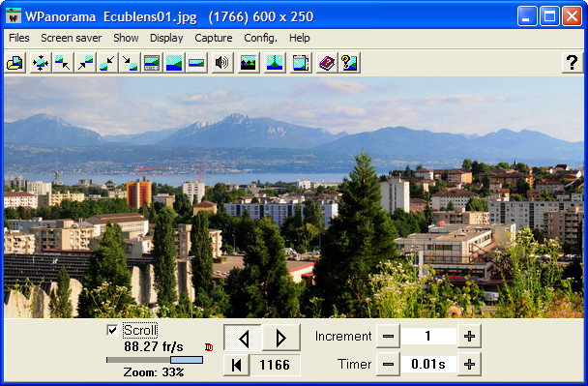Move window to bottom-left corner icon

107,63
